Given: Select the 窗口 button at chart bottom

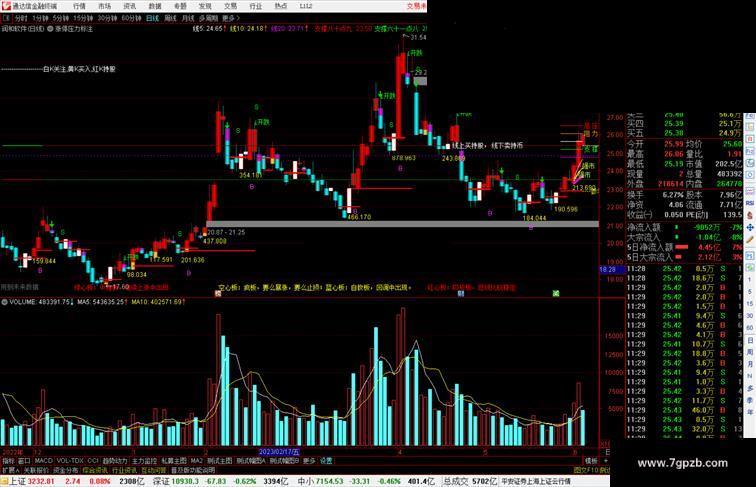Looking at the screenshot, I should coord(24,461).
